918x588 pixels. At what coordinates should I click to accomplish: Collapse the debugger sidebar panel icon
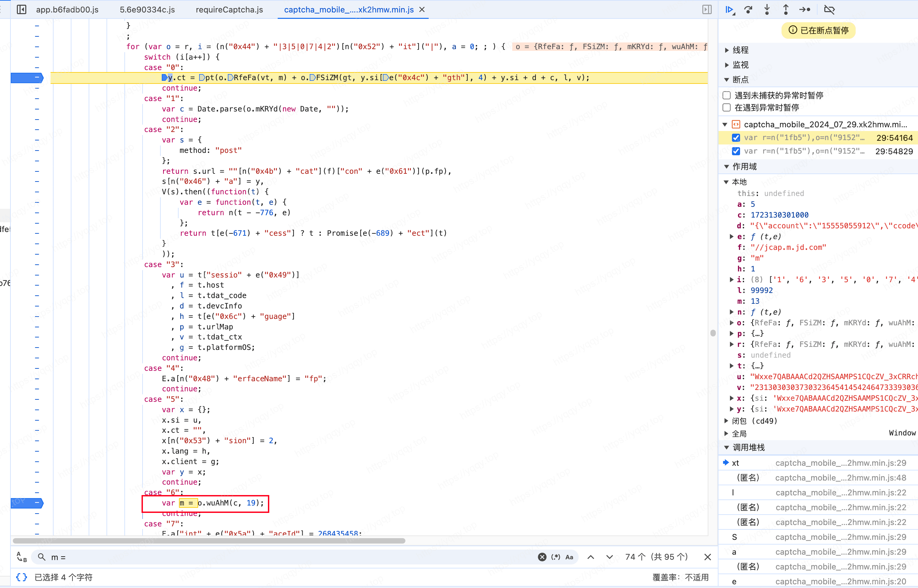(707, 9)
